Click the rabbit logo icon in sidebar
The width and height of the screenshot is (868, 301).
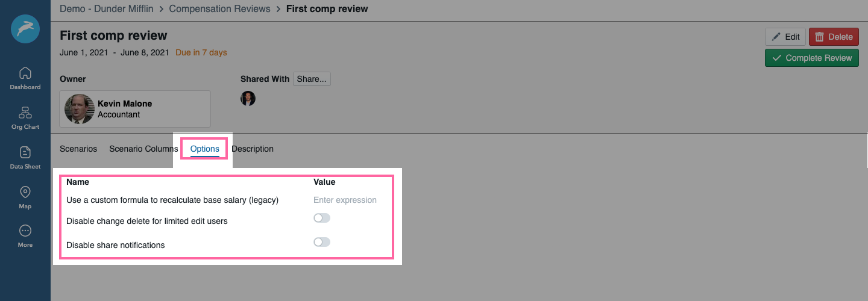25,29
